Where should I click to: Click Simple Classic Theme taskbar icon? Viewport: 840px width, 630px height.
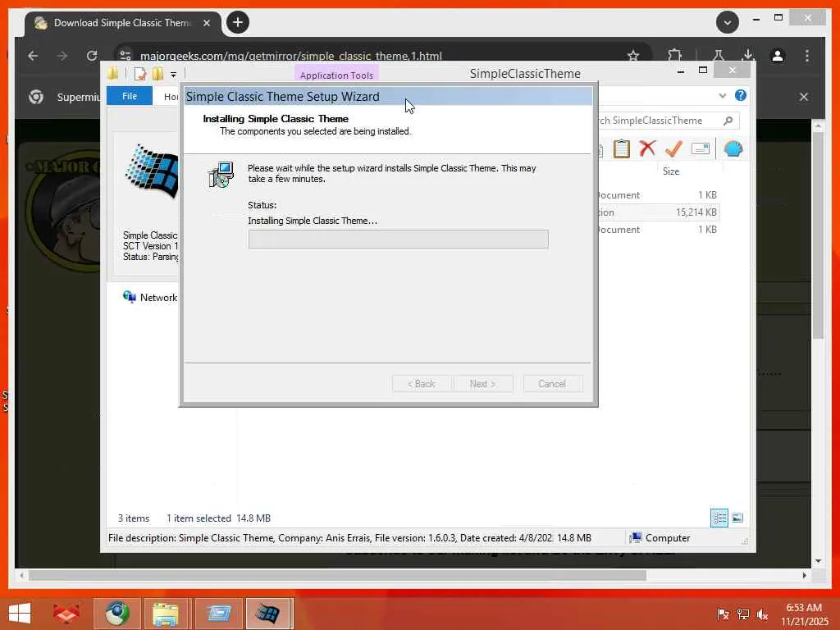pyautogui.click(x=268, y=614)
